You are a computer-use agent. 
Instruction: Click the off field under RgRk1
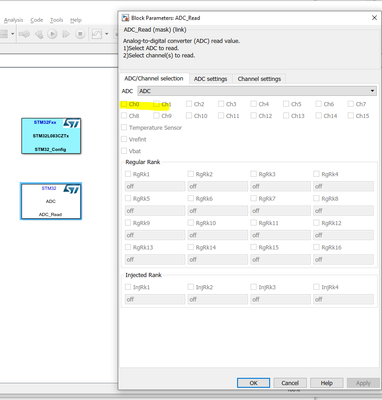(155, 186)
